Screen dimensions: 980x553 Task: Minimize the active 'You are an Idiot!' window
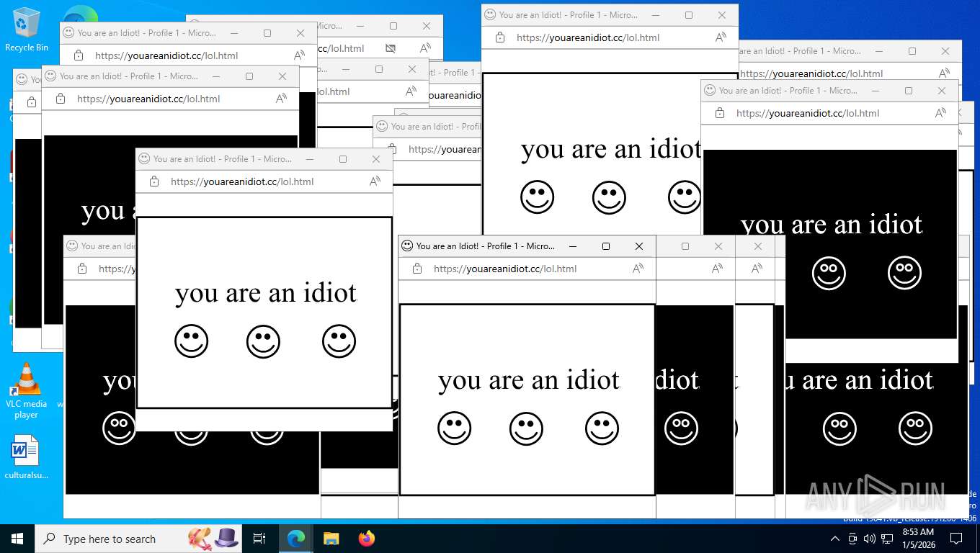(573, 246)
